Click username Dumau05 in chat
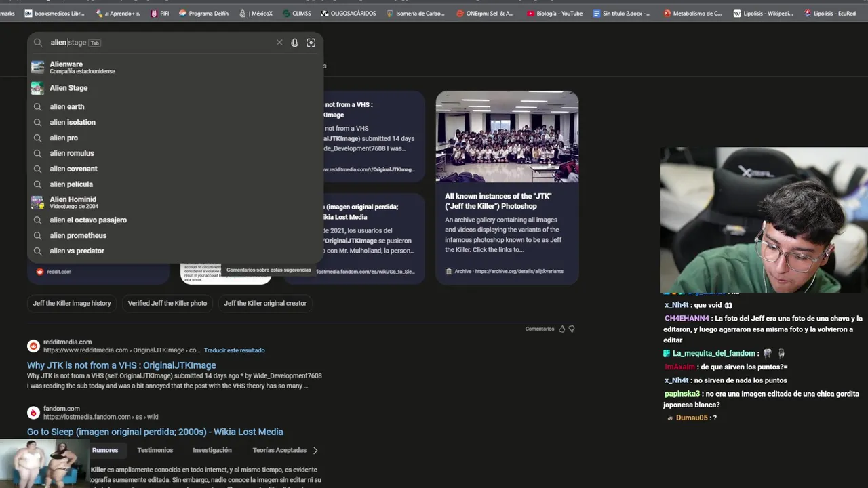The height and width of the screenshot is (488, 868). click(692, 418)
